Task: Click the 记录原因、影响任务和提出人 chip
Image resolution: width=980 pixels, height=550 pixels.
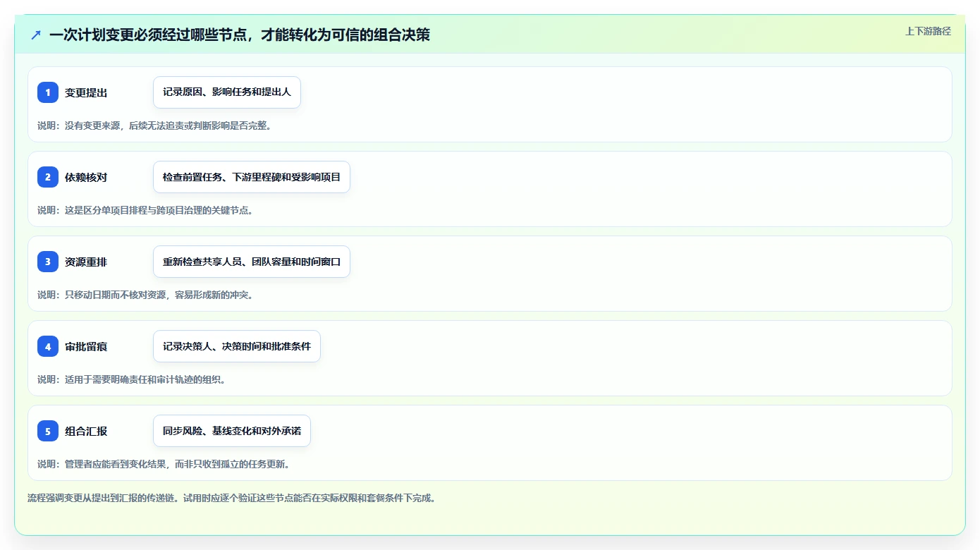Action: pos(227,92)
